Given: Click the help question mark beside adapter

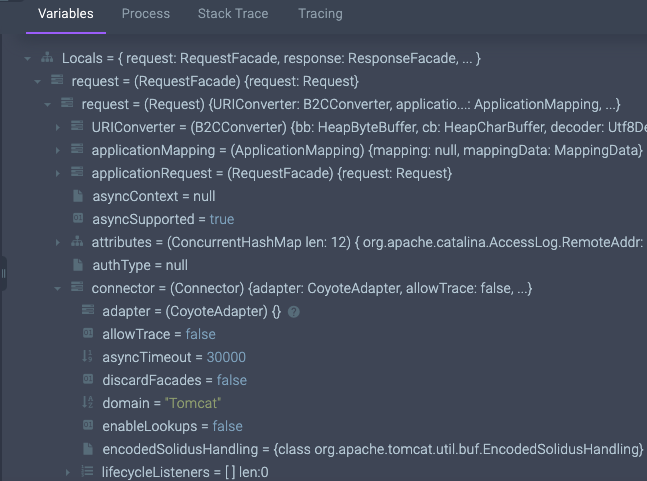Looking at the screenshot, I should click(293, 312).
